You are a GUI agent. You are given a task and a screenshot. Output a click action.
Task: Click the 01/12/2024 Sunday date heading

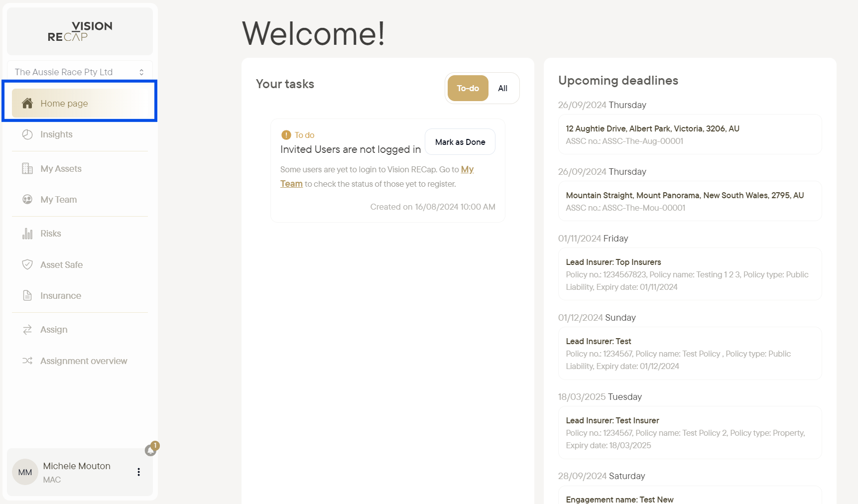[x=597, y=317]
